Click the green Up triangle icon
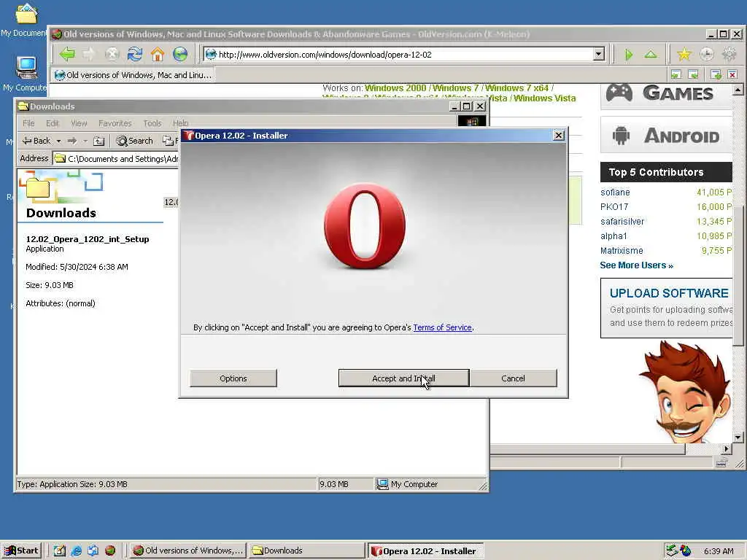Viewport: 747px width, 560px height. tap(651, 54)
